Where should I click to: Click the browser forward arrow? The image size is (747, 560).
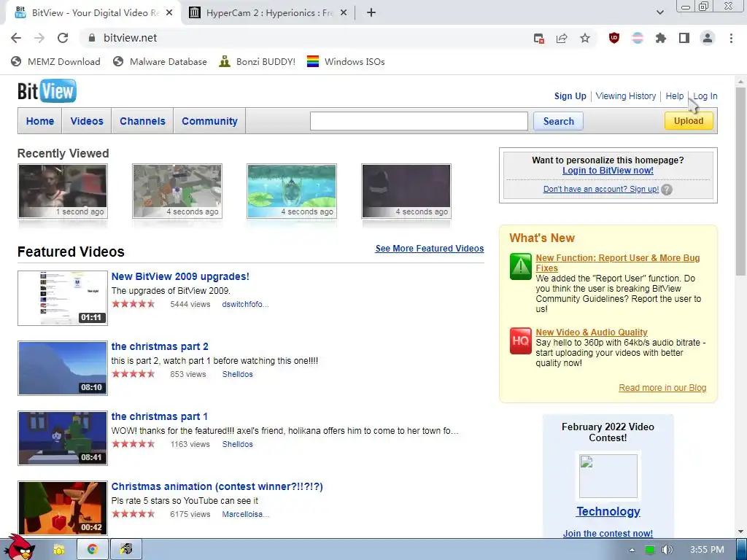[39, 38]
